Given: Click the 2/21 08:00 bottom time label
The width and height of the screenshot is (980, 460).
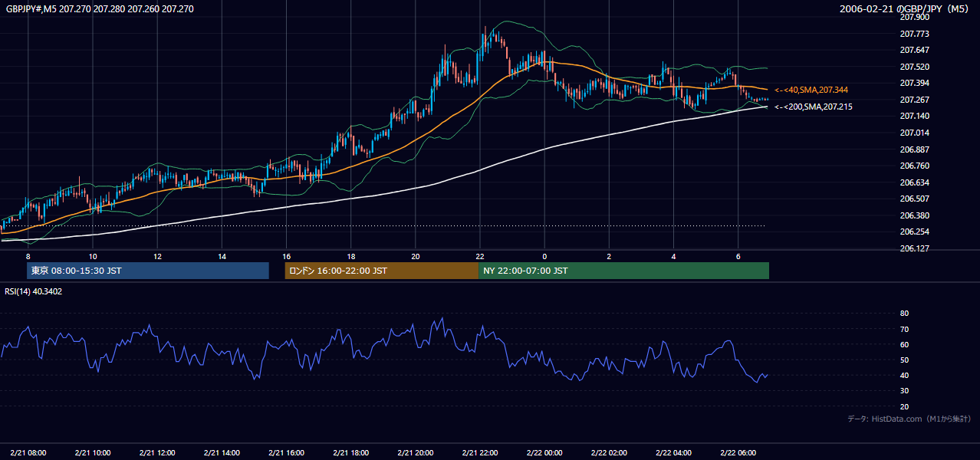Looking at the screenshot, I should coord(28,452).
